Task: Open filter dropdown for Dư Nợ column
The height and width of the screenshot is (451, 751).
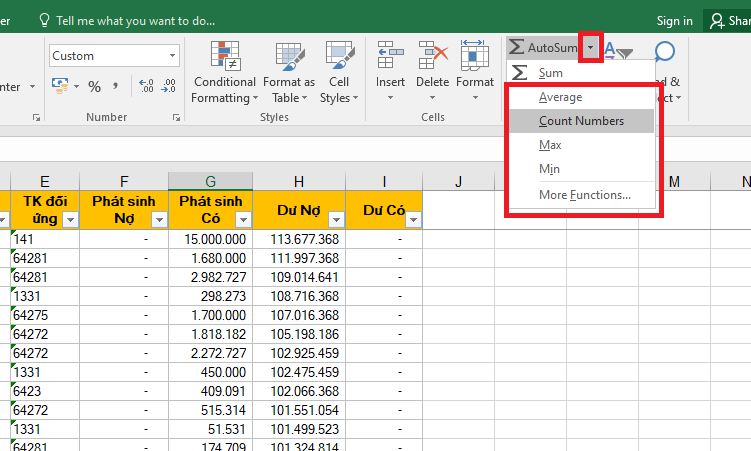Action: pyautogui.click(x=336, y=220)
